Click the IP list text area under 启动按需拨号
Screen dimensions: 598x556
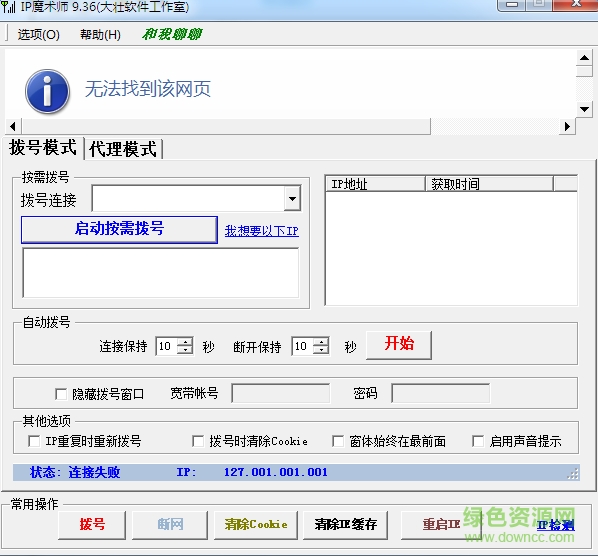161,273
